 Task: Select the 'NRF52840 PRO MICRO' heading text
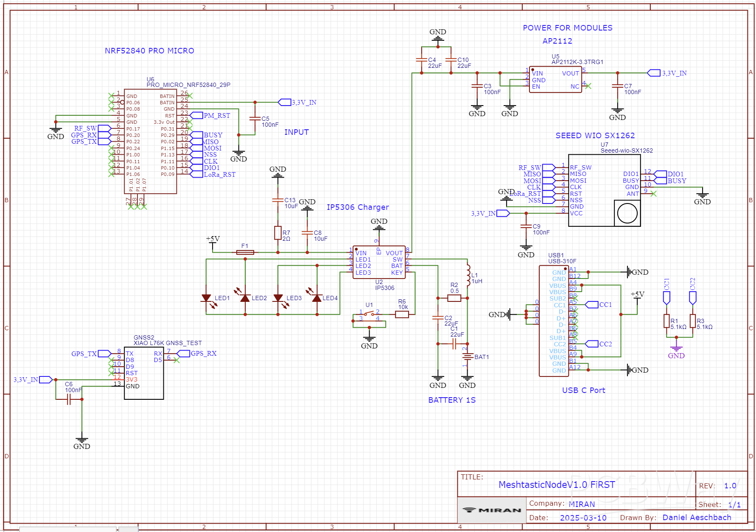tap(149, 51)
